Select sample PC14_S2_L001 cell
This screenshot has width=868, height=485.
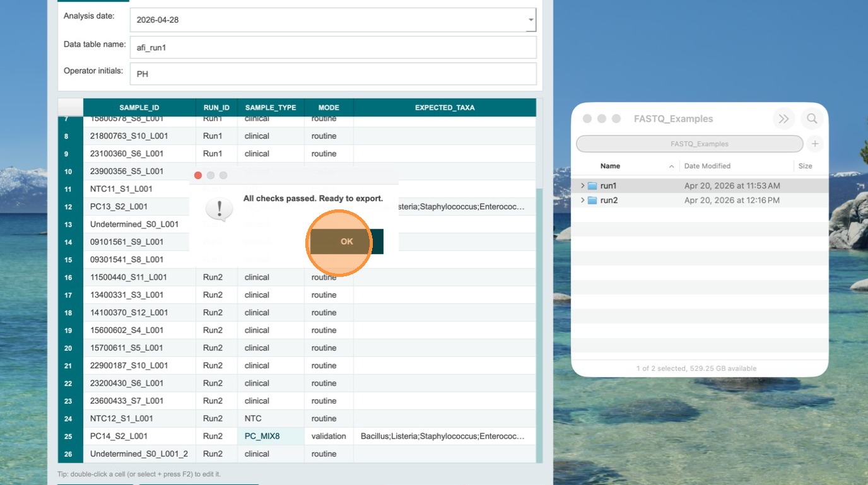click(139, 436)
